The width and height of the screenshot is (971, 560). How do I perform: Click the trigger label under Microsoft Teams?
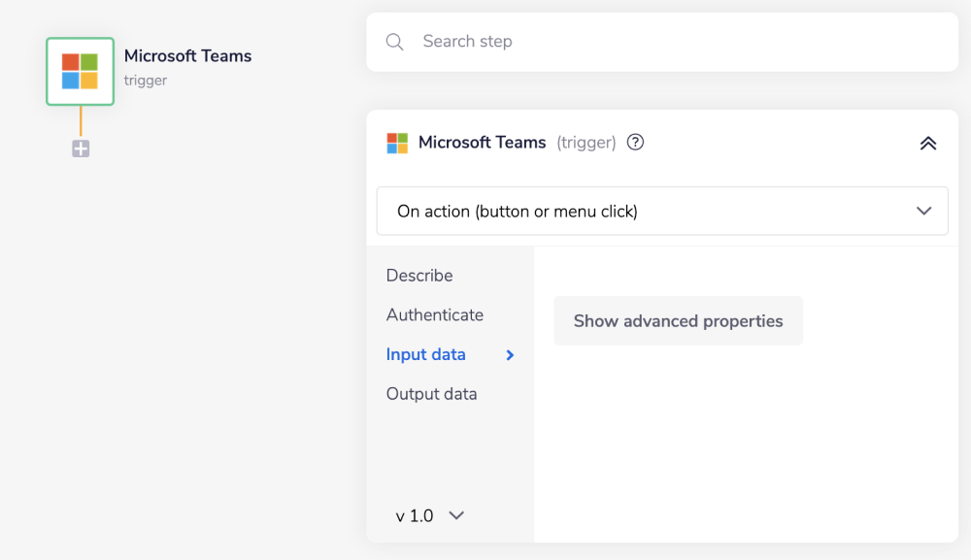(x=146, y=81)
